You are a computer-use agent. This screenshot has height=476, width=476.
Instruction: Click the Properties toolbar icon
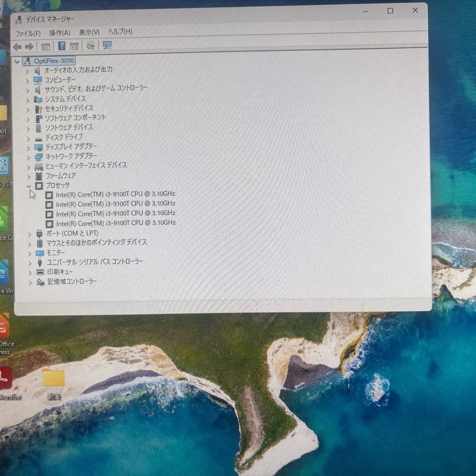click(74, 46)
